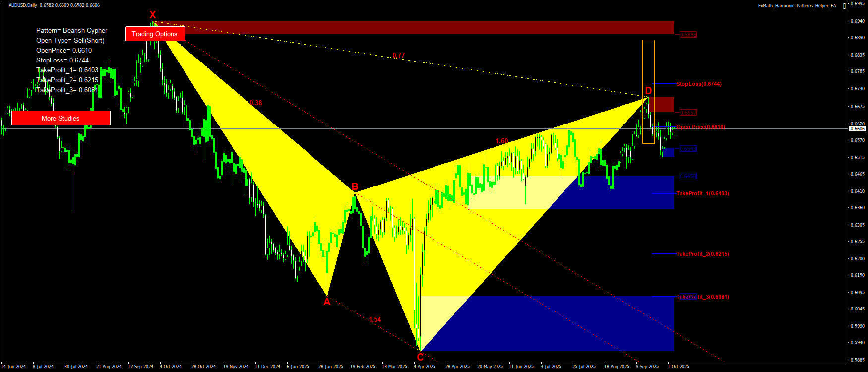Open the More Studies button
The height and width of the screenshot is (372, 868).
coord(61,118)
